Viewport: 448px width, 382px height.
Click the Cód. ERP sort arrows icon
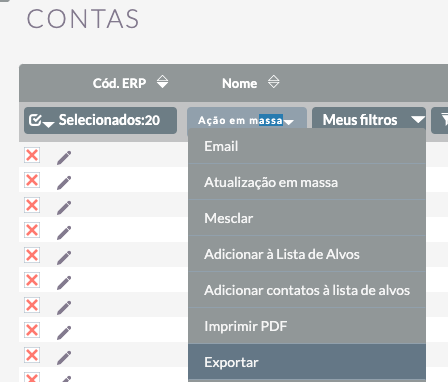pyautogui.click(x=162, y=82)
